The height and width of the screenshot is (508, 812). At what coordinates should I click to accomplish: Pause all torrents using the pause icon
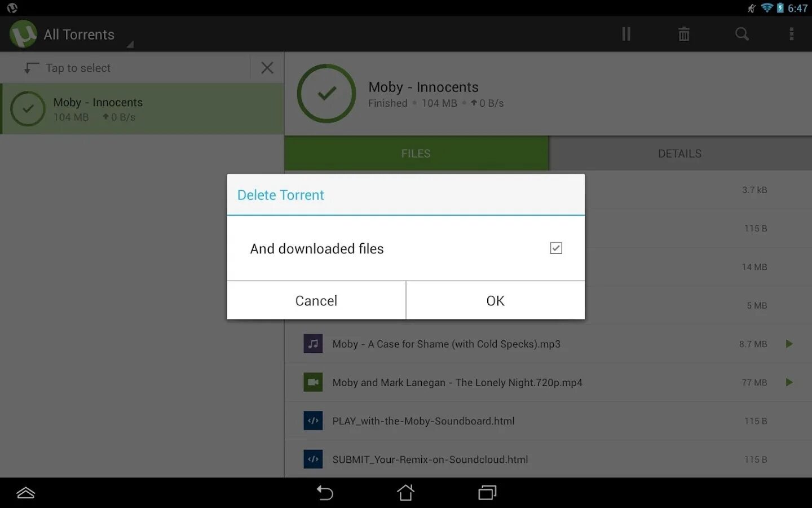[x=626, y=34]
